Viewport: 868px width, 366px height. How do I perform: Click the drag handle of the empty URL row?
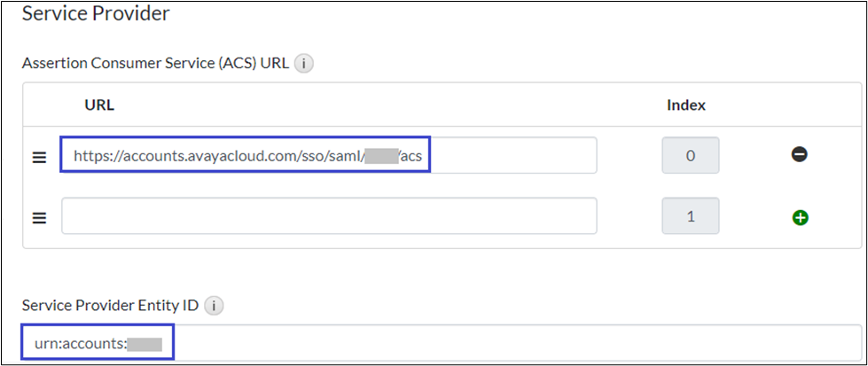(39, 216)
